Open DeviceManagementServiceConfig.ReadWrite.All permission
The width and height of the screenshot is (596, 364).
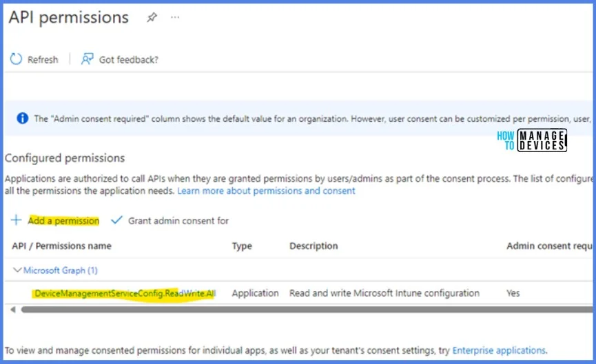pos(125,293)
